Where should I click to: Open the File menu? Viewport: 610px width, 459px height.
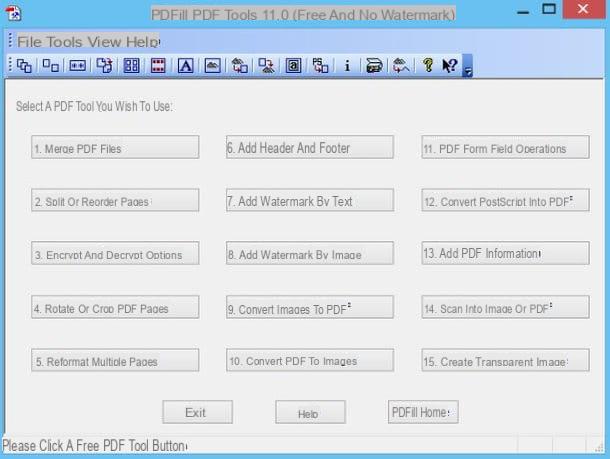click(29, 42)
